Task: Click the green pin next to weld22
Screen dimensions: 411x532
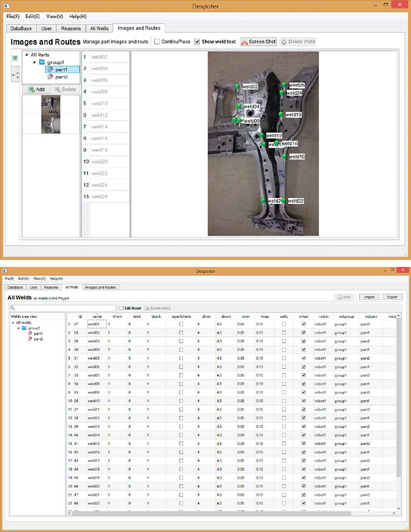Action: pos(283,201)
